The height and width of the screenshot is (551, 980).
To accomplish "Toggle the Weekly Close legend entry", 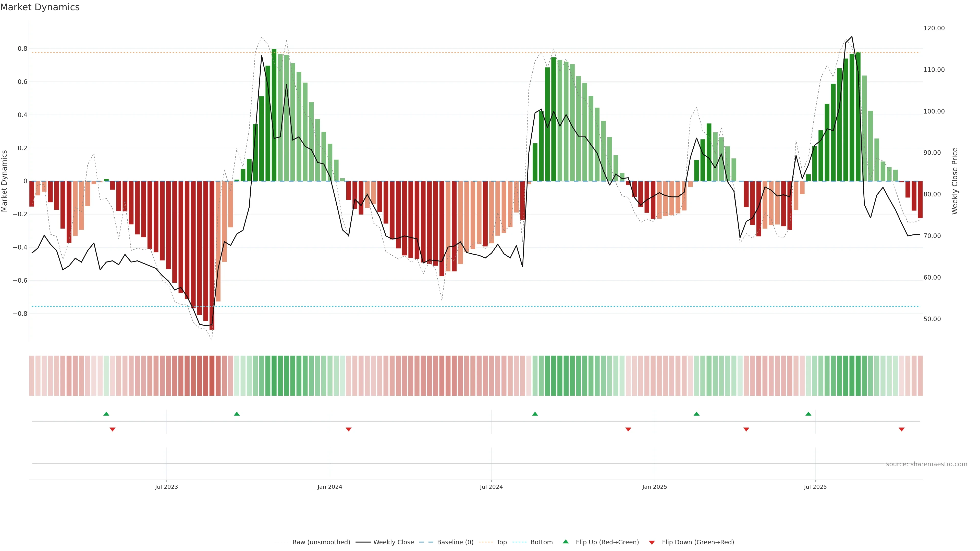I will (393, 542).
